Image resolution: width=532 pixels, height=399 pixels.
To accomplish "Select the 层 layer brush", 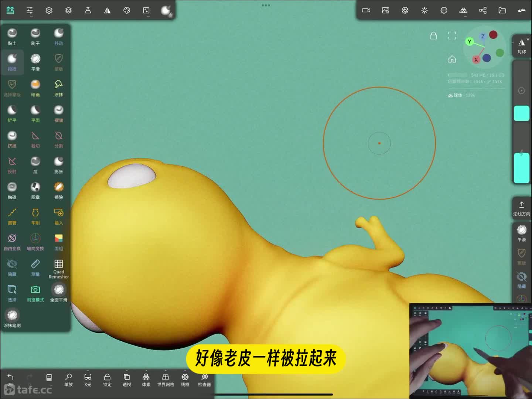I will pos(35,165).
